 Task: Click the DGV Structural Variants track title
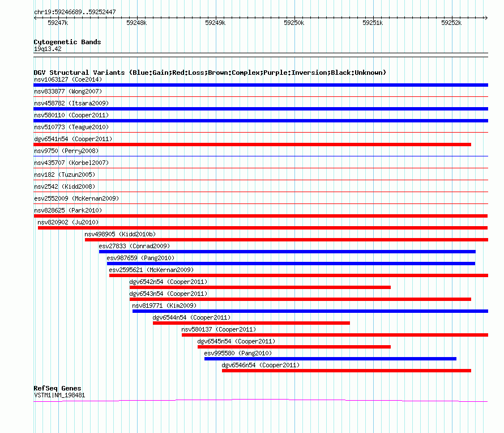(210, 73)
